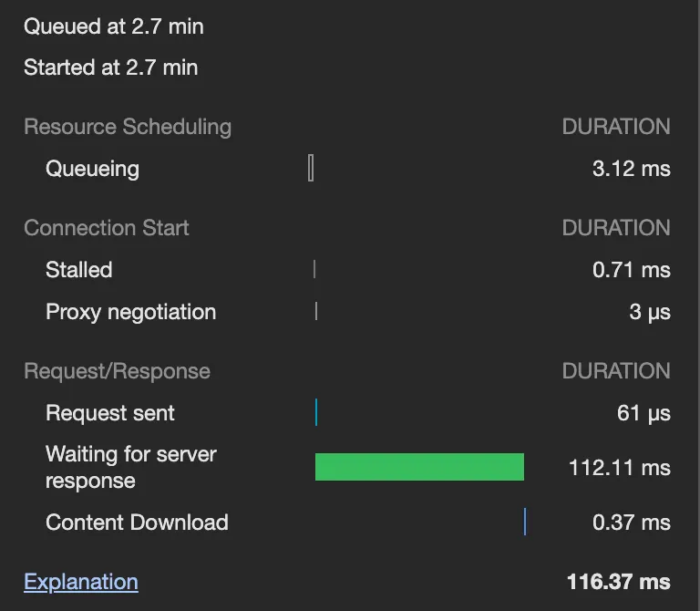This screenshot has width=700, height=611.
Task: Select the Content Download label
Action: [137, 523]
